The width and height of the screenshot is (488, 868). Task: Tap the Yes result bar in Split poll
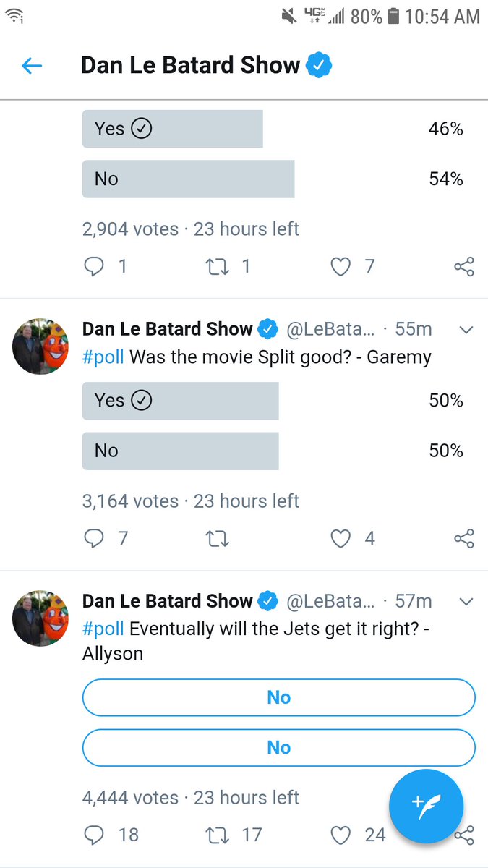click(181, 401)
